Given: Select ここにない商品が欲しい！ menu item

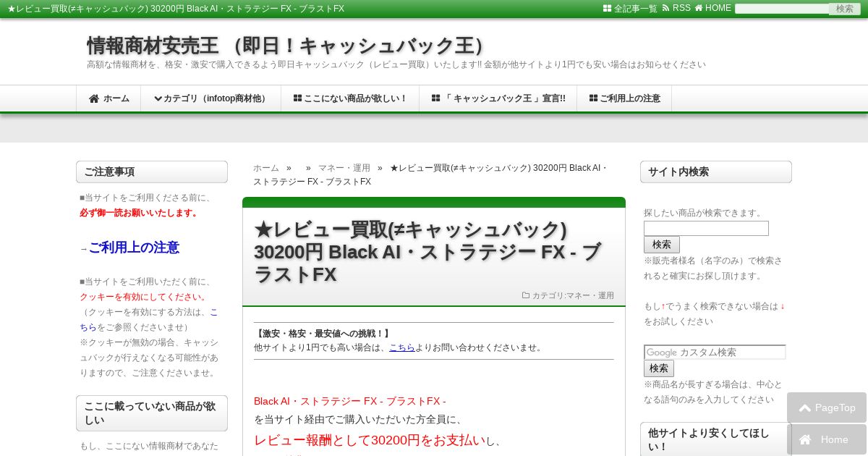Looking at the screenshot, I should (350, 98).
